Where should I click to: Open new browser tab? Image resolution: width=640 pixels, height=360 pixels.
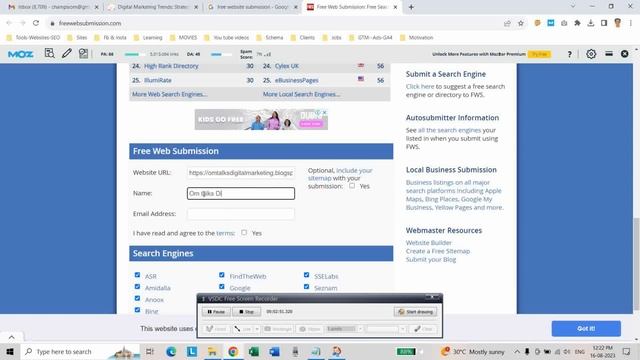pos(411,7)
